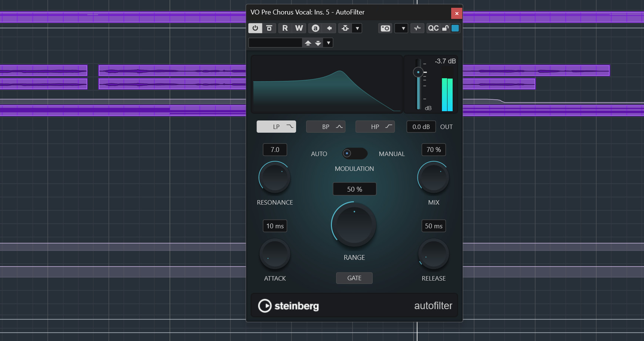Click the Mix value field 70 %
The image size is (644, 341).
pos(434,150)
